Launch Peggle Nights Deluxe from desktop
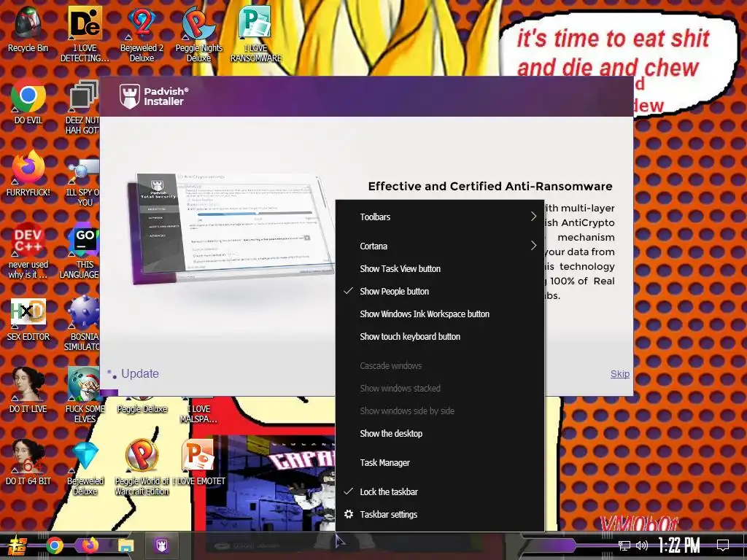This screenshot has height=560, width=747. pyautogui.click(x=198, y=34)
